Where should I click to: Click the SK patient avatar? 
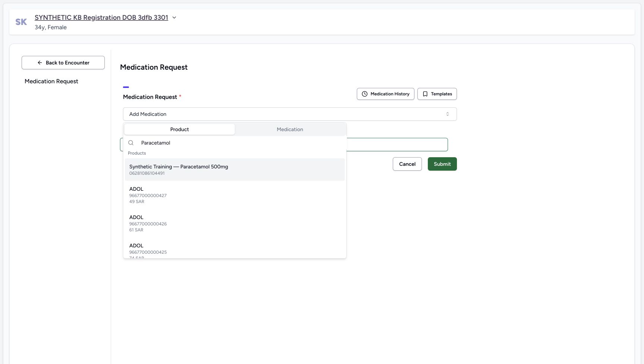(21, 22)
